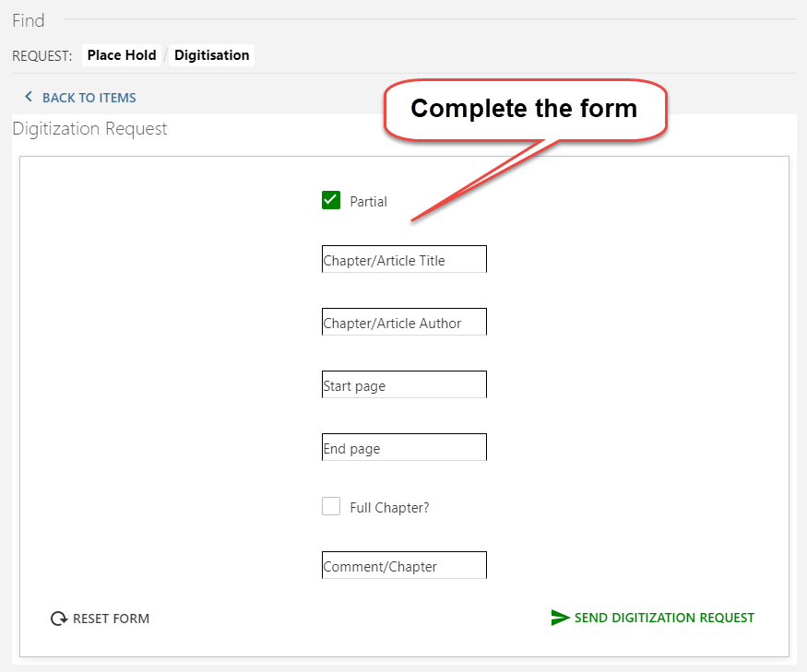Image resolution: width=807 pixels, height=672 pixels.
Task: Click the back chevron arrow icon
Action: coord(29,97)
